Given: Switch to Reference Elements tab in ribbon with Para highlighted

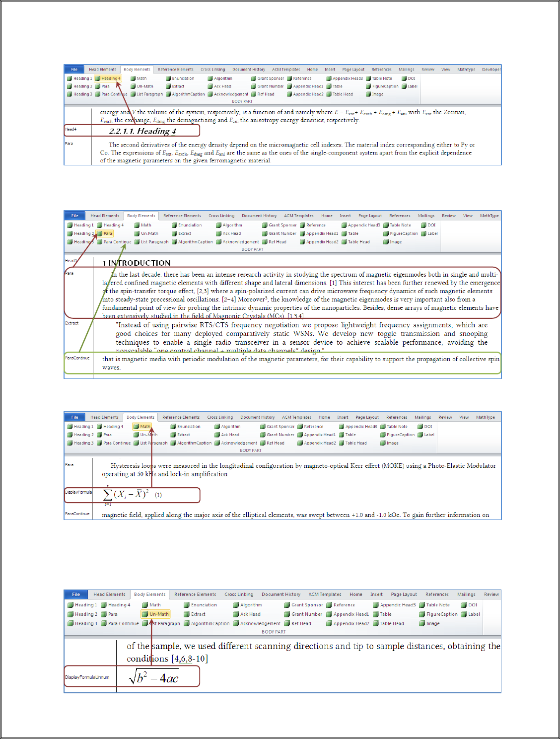Looking at the screenshot, I should (182, 216).
